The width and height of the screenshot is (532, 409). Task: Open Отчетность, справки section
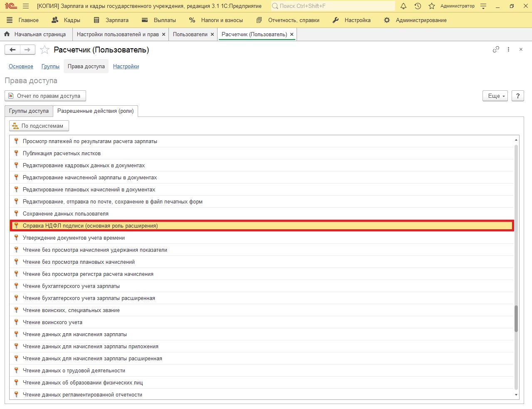click(x=288, y=20)
